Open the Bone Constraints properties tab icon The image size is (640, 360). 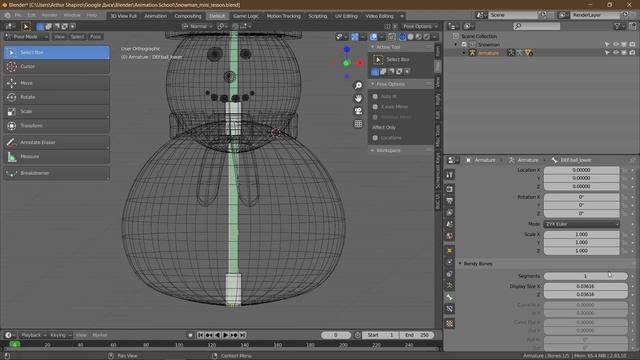449,309
